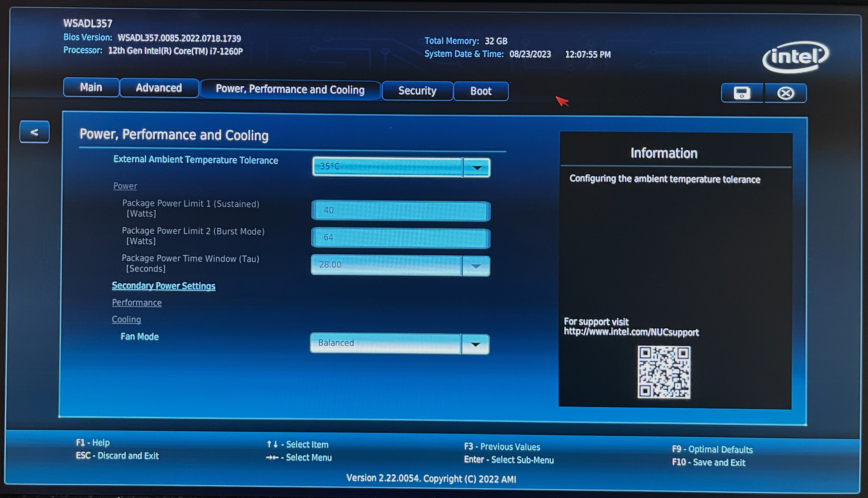868x498 pixels.
Task: Click the 28.00 Tau value field
Action: (386, 265)
